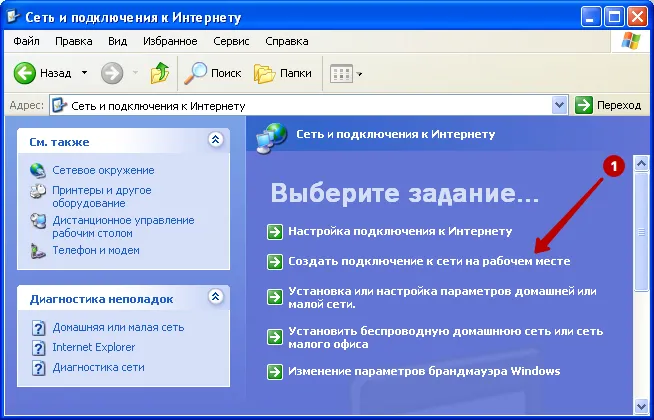Image resolution: width=654 pixels, height=420 pixels.
Task: Open Forward button history dropdown arrow
Action: point(135,73)
